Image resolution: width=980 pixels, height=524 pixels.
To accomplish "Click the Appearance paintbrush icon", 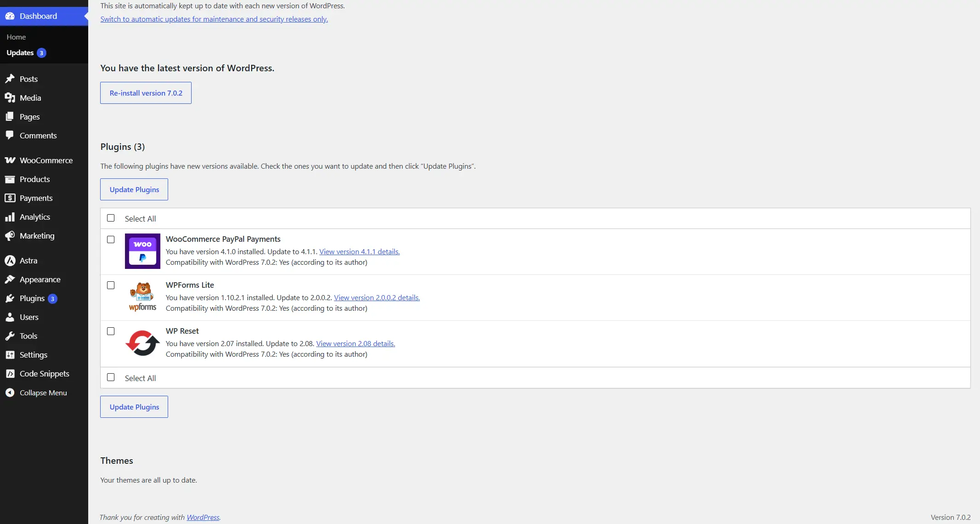I will pos(10,279).
